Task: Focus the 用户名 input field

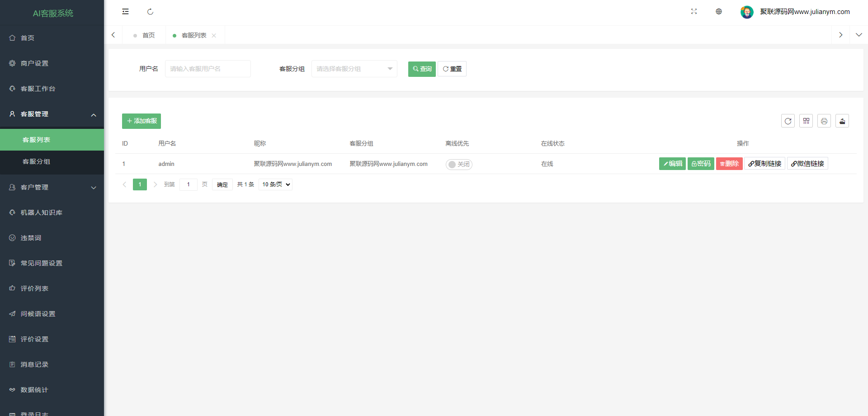Action: (208, 69)
